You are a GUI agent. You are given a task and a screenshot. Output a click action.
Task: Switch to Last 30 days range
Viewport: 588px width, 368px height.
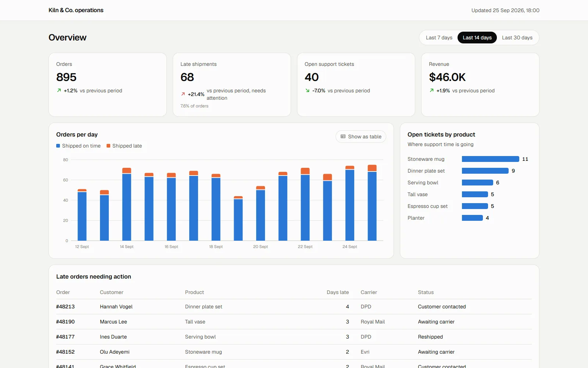tap(517, 38)
